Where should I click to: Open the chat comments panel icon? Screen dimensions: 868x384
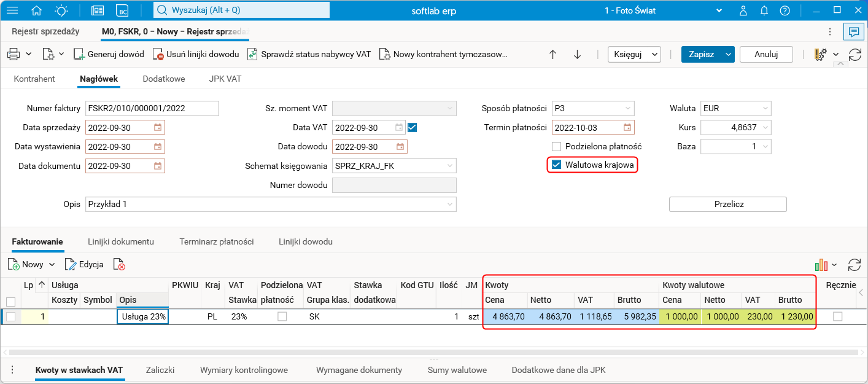(853, 32)
